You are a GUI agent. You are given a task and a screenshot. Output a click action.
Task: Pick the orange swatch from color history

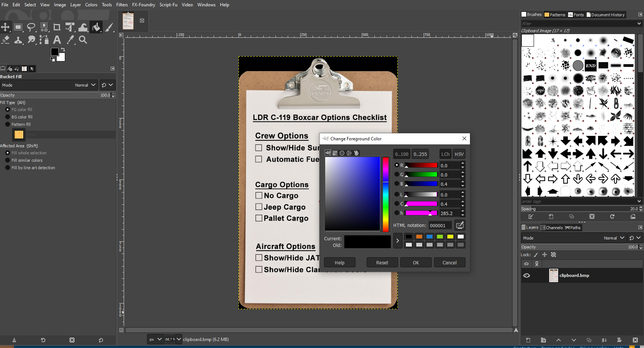[419, 237]
